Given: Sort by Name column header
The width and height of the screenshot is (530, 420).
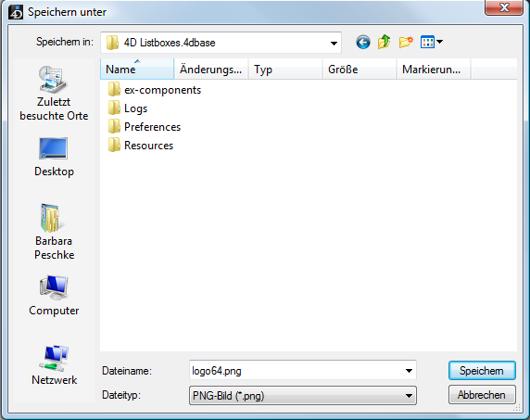Looking at the screenshot, I should point(137,70).
